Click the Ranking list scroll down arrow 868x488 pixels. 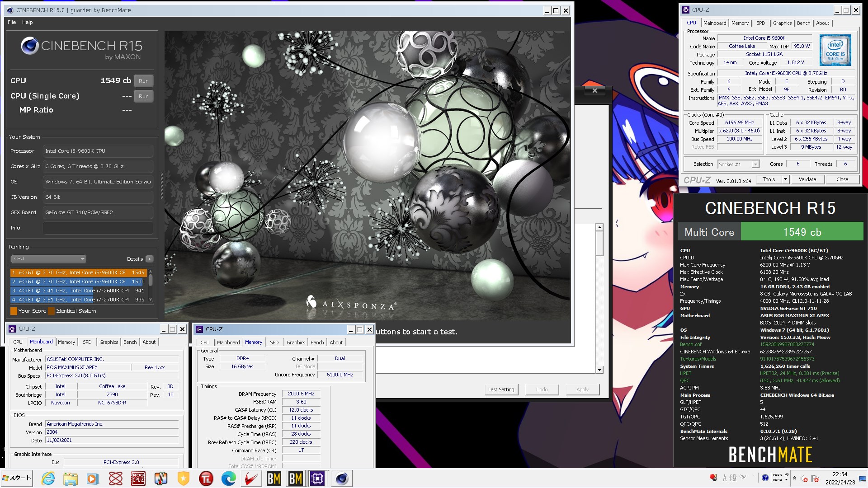click(151, 300)
